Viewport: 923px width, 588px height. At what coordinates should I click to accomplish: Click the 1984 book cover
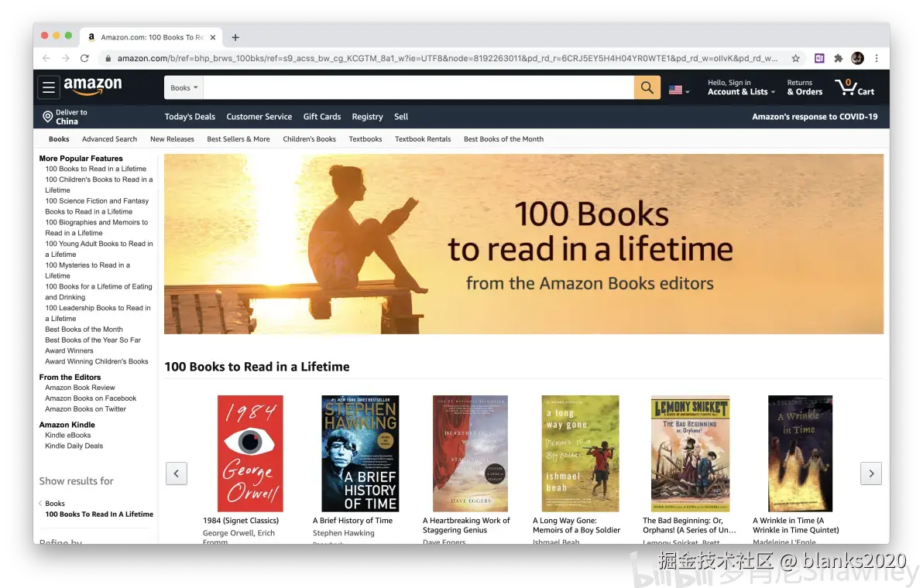click(250, 453)
